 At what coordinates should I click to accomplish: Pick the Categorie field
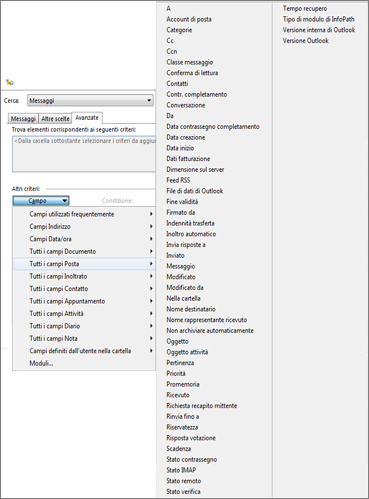179,30
